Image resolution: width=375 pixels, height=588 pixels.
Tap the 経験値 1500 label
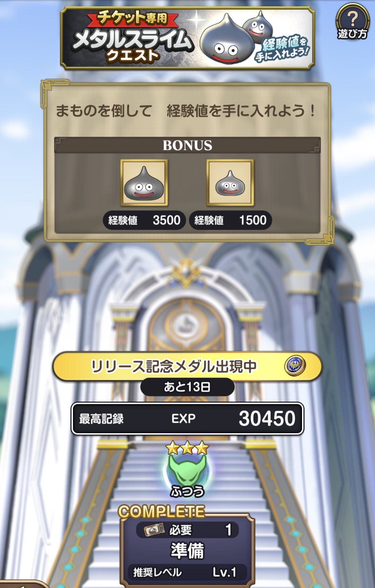(230, 220)
